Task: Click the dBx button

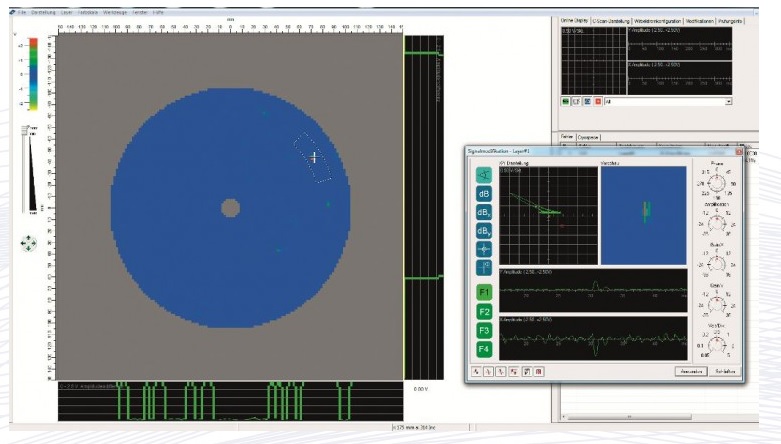Action: click(x=484, y=212)
